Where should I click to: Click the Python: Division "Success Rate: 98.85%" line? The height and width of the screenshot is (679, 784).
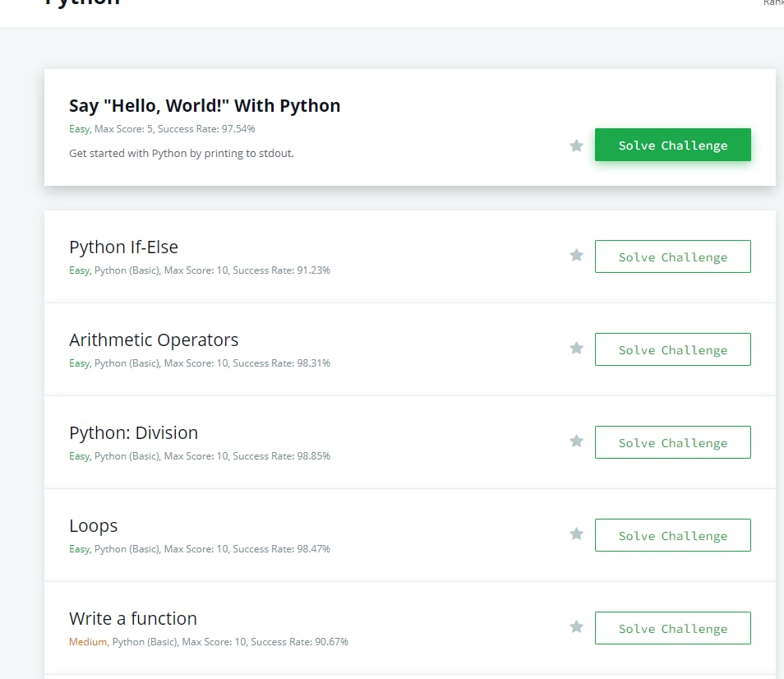(200, 456)
